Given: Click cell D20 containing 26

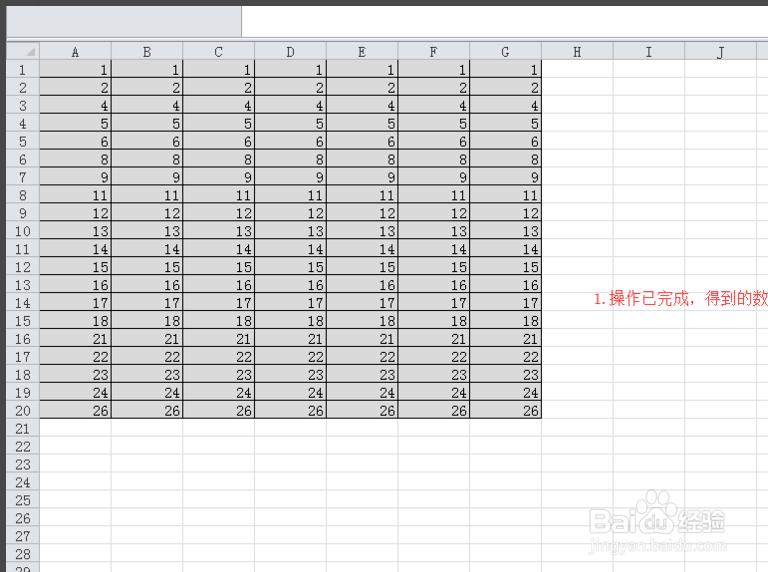Looking at the screenshot, I should [290, 410].
